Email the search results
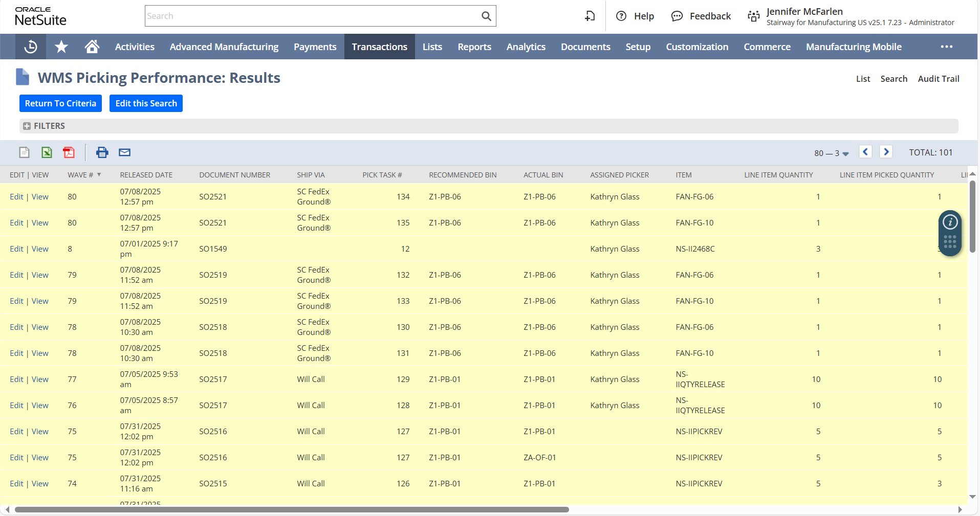Image resolution: width=980 pixels, height=516 pixels. tap(124, 152)
